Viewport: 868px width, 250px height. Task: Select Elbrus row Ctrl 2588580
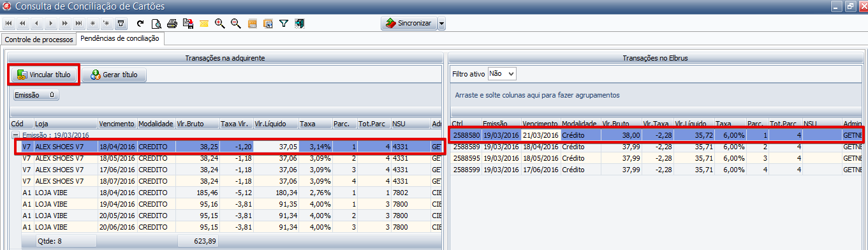click(x=656, y=135)
